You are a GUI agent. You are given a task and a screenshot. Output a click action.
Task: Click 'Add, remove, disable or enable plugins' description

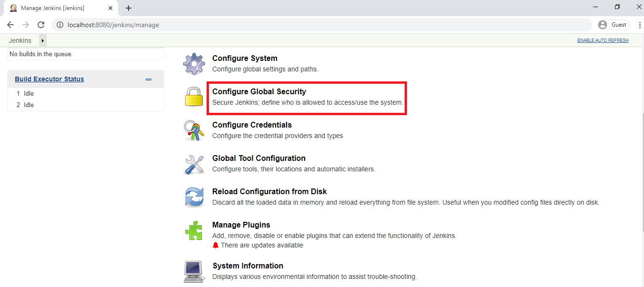pos(334,236)
